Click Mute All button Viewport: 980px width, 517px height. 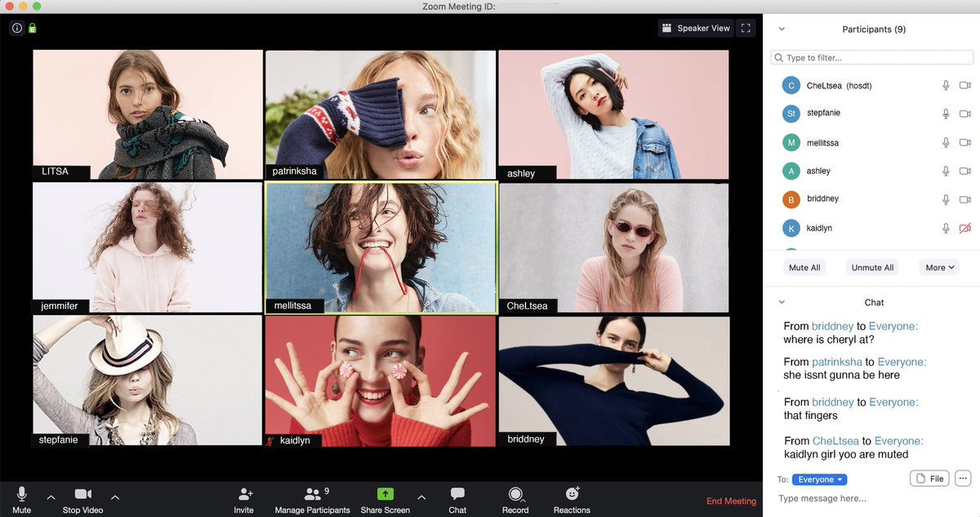[x=804, y=267]
